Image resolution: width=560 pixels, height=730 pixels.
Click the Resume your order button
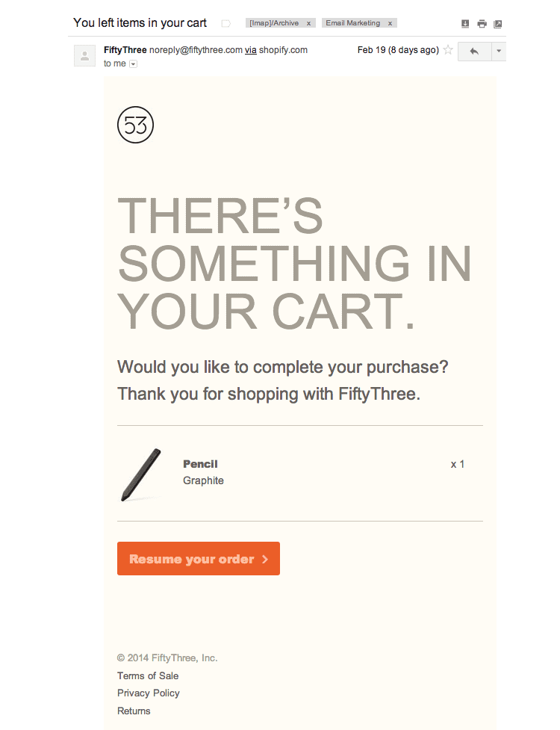(x=199, y=559)
